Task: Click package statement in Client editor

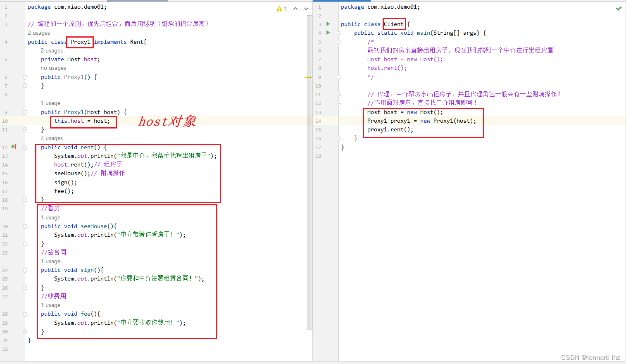Action: (380, 7)
